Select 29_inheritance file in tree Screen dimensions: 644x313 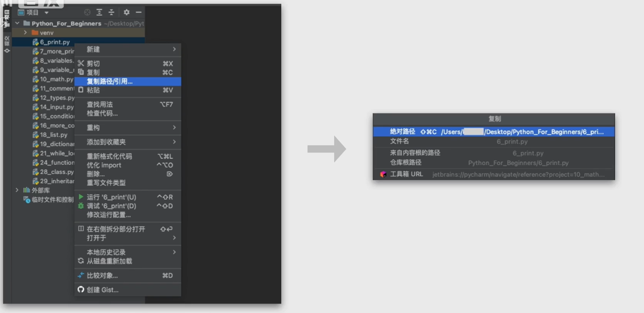(53, 181)
